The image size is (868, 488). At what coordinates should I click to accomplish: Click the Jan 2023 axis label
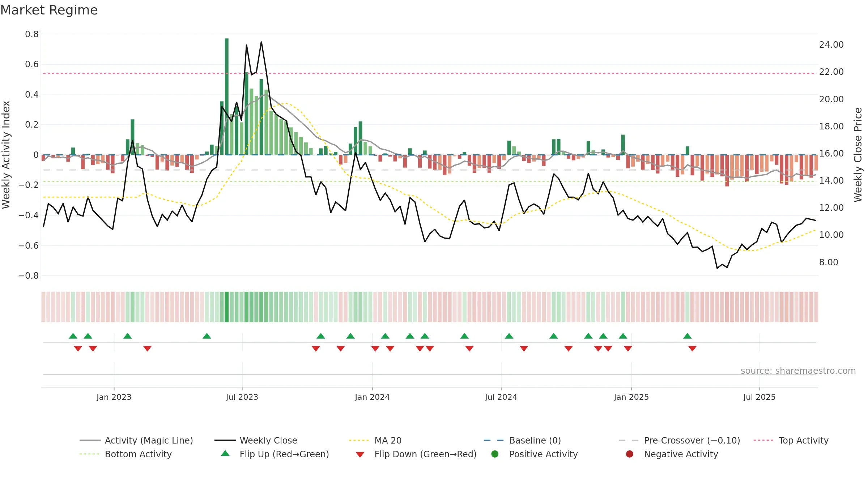pyautogui.click(x=114, y=397)
